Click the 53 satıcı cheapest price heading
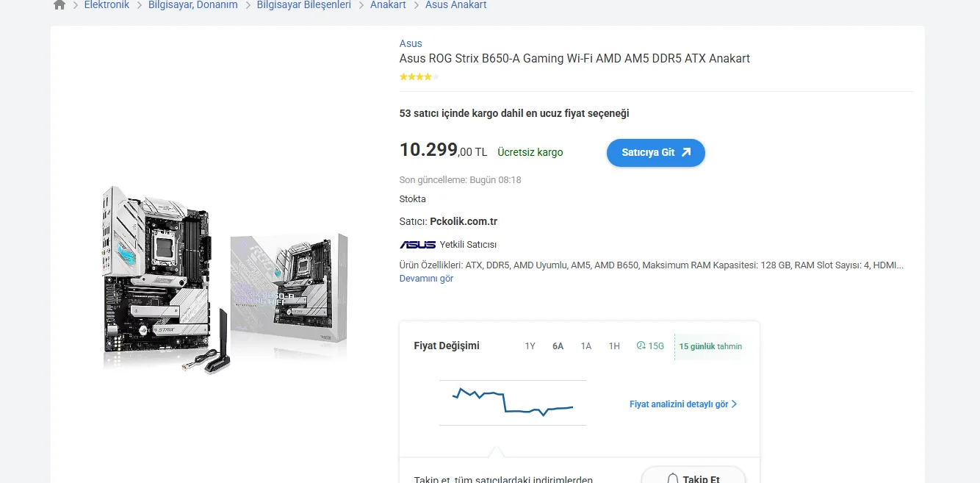The width and height of the screenshot is (980, 483). click(x=514, y=114)
